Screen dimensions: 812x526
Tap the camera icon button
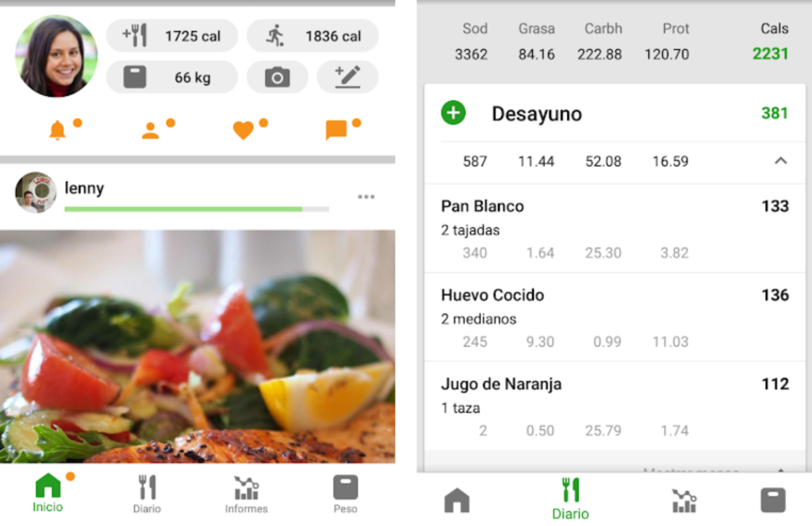click(x=277, y=77)
